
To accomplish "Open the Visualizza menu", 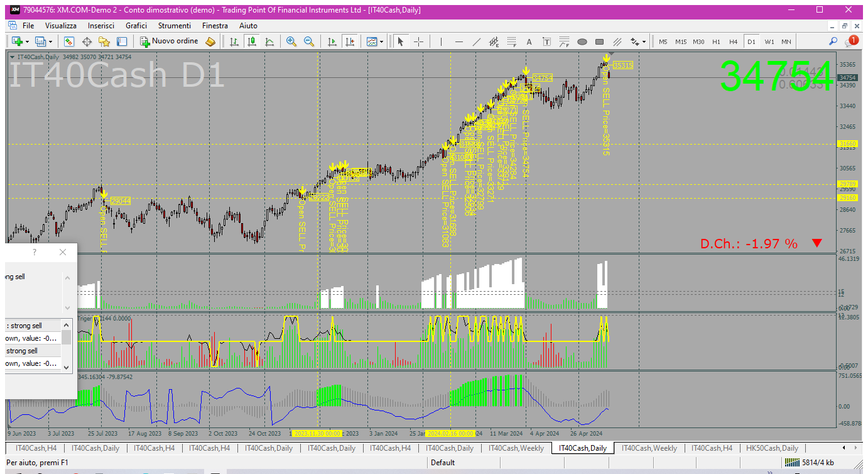I will point(61,26).
